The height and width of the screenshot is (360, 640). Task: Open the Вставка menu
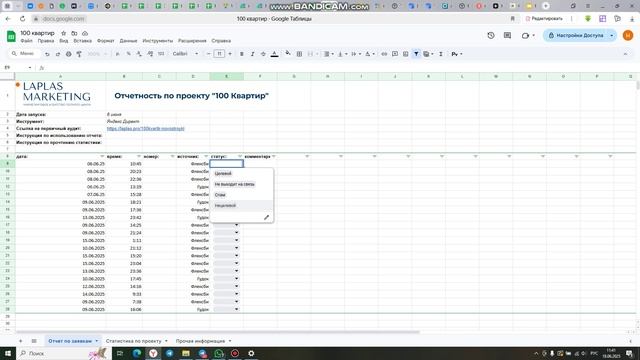82,41
